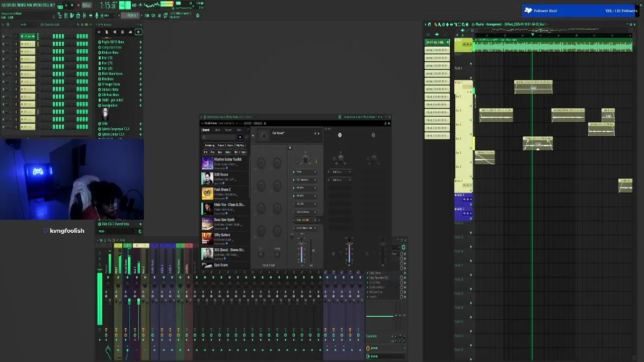Viewport: 644px width, 362px height.
Task: Choose the Rhythm Guitar Toolkit preset
Action: pyautogui.click(x=224, y=162)
